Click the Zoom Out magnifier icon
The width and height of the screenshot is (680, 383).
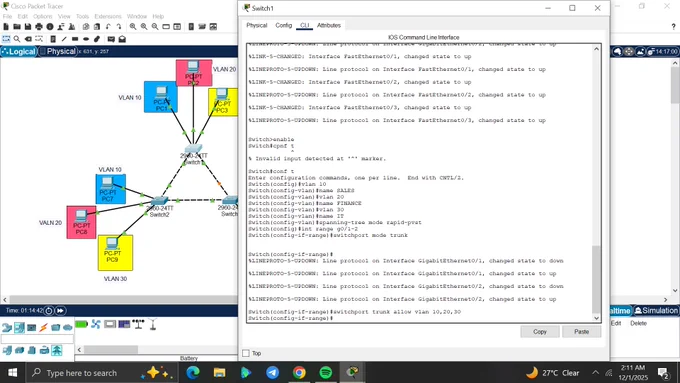point(155,27)
